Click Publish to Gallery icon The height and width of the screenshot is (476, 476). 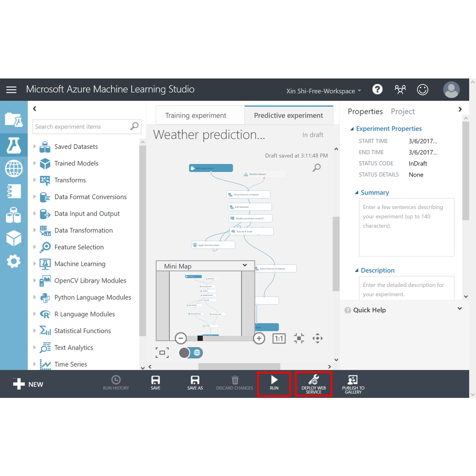(353, 380)
